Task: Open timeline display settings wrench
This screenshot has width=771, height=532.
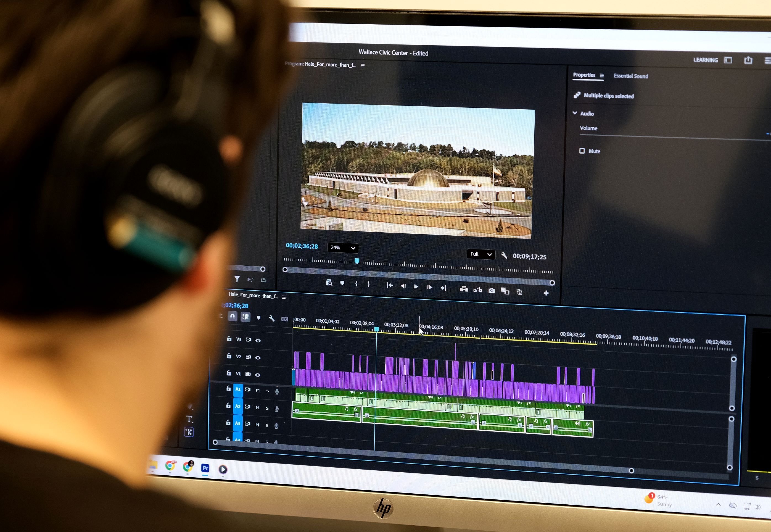Action: tap(271, 318)
